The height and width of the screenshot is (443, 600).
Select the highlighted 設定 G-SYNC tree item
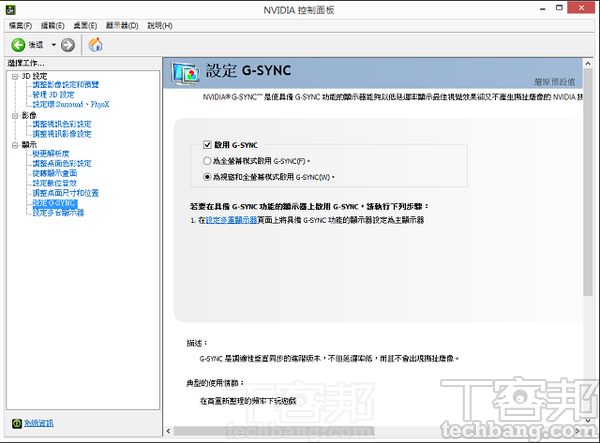coord(55,203)
